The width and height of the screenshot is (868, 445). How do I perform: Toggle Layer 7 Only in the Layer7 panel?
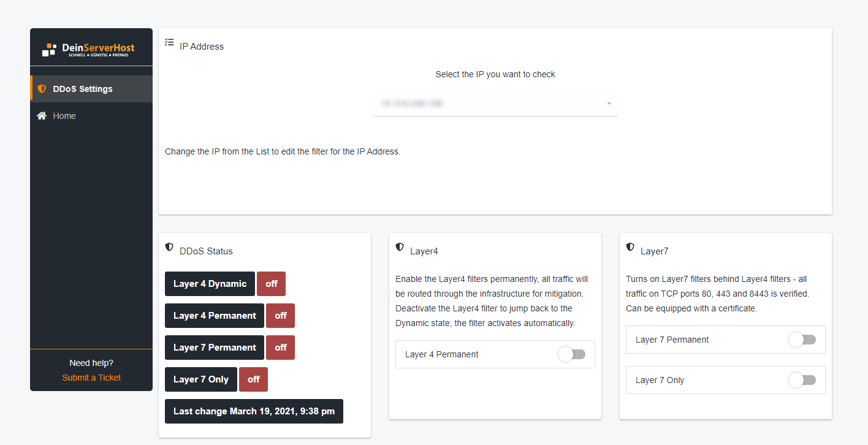[802, 380]
